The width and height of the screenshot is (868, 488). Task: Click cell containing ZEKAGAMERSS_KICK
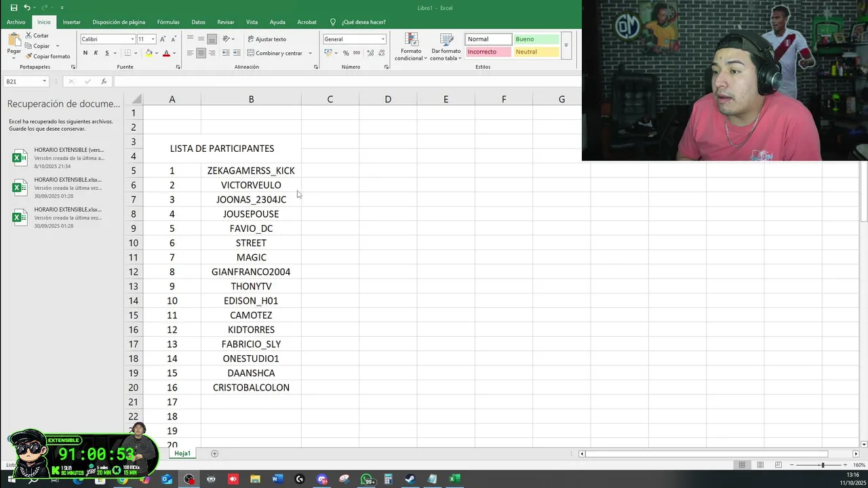[x=251, y=171]
